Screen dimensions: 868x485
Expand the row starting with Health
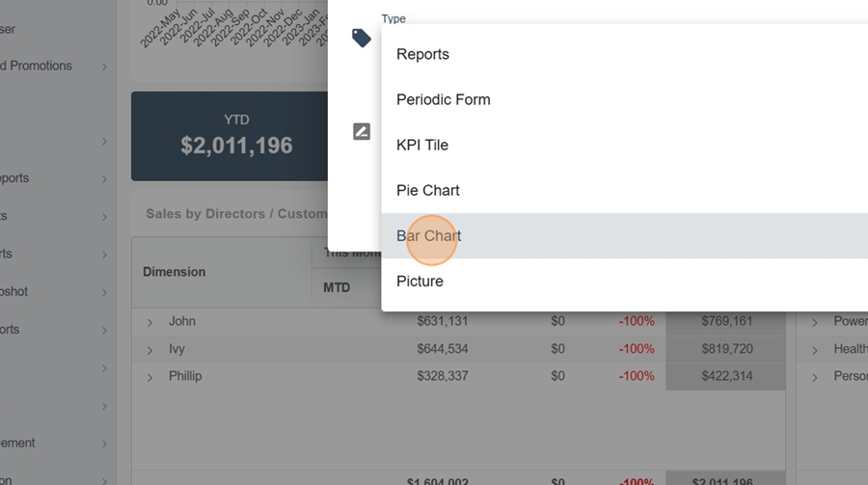click(815, 350)
